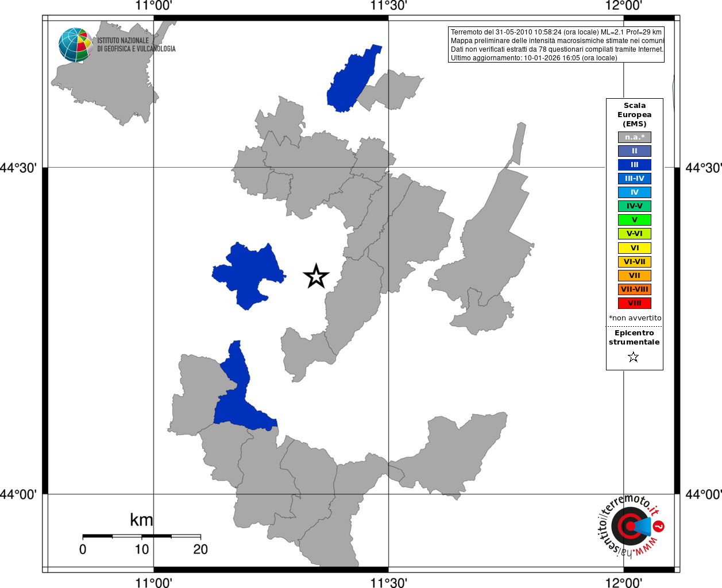Select the VII-VIII legend swatch
The width and height of the screenshot is (722, 588).
tap(635, 289)
